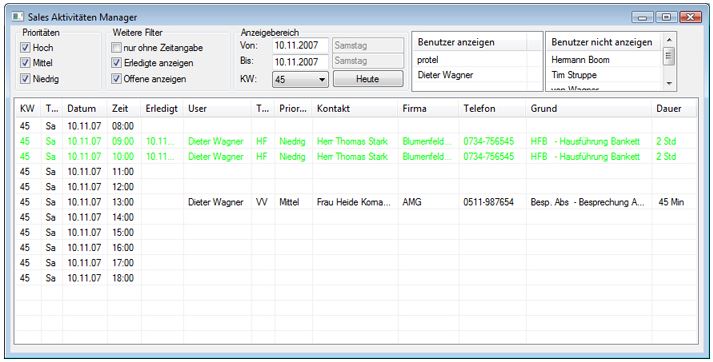This screenshot has height=362, width=713.
Task: Select the 13:00 Frau Heide appointment row
Action: pos(356,202)
